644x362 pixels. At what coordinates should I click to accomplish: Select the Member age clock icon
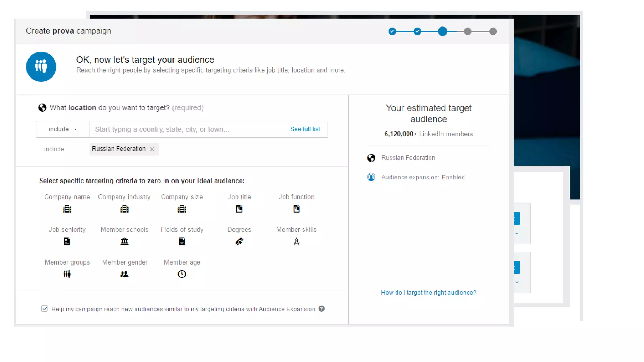pos(182,274)
